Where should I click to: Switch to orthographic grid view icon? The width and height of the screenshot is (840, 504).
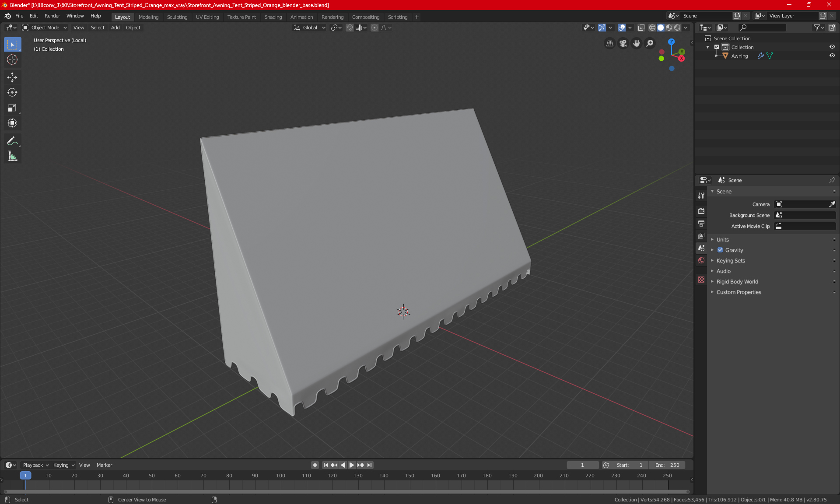(x=609, y=43)
